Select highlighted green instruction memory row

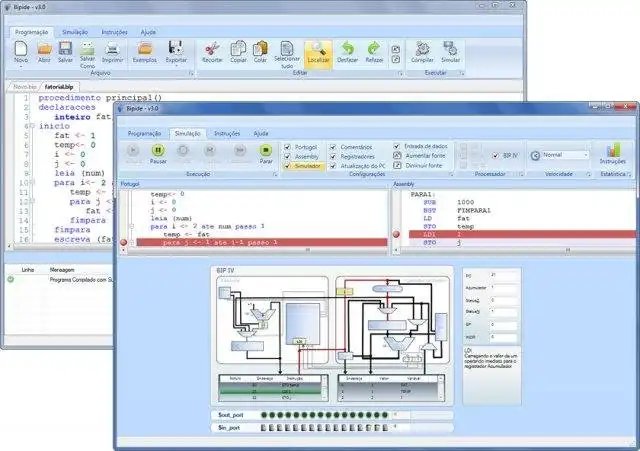[270, 391]
